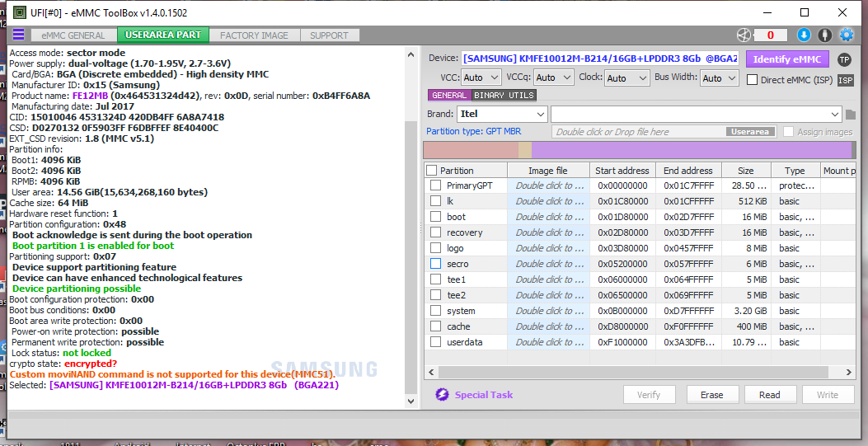Open the hamburger menu icon
Viewport: 868px width, 446px height.
pyautogui.click(x=18, y=35)
